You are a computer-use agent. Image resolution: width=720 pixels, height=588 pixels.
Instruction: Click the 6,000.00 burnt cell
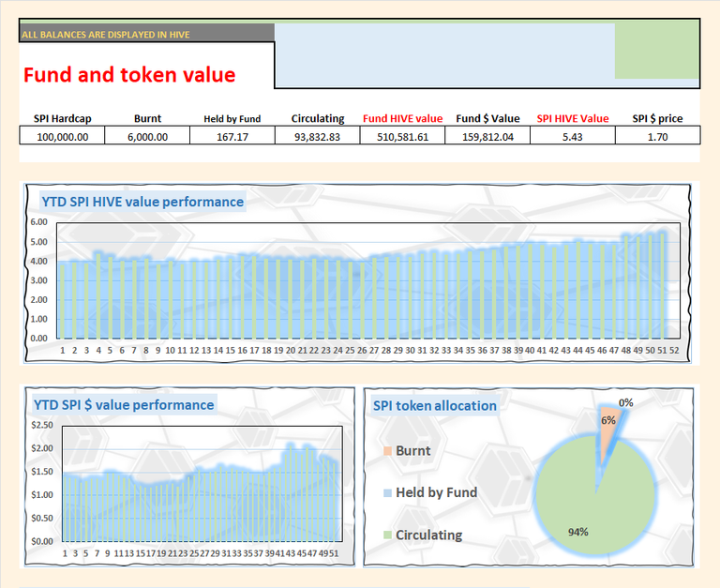[x=147, y=136]
